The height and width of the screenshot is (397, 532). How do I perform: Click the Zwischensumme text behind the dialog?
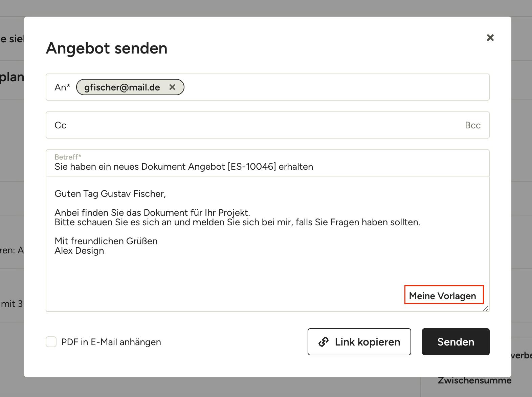tap(474, 380)
